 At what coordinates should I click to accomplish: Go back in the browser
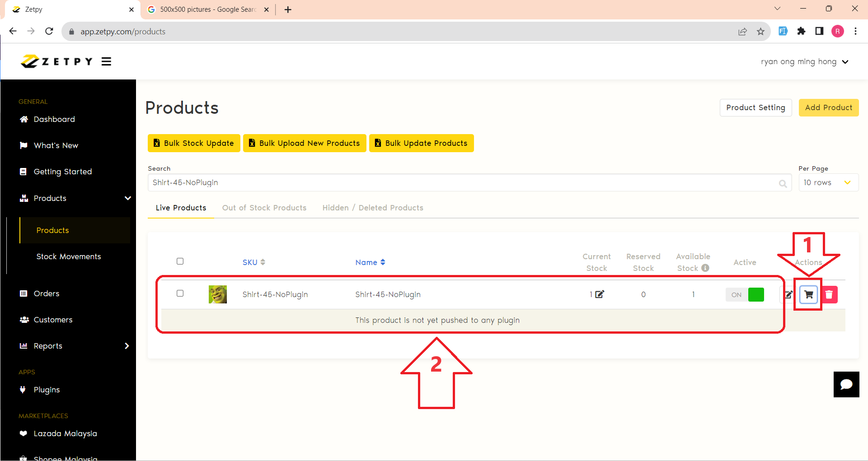click(13, 31)
